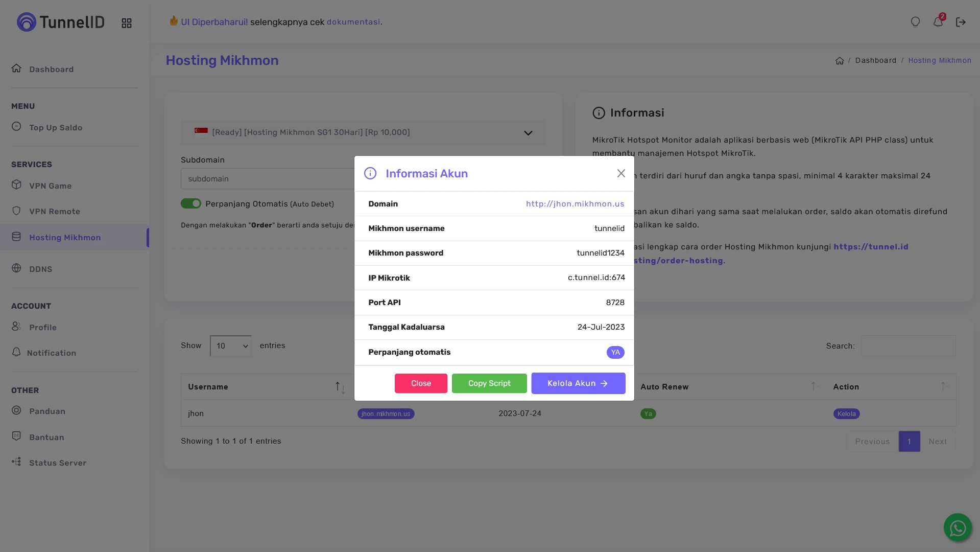This screenshot has width=980, height=552.
Task: Click the 2023-07-24 date cell
Action: [520, 413]
